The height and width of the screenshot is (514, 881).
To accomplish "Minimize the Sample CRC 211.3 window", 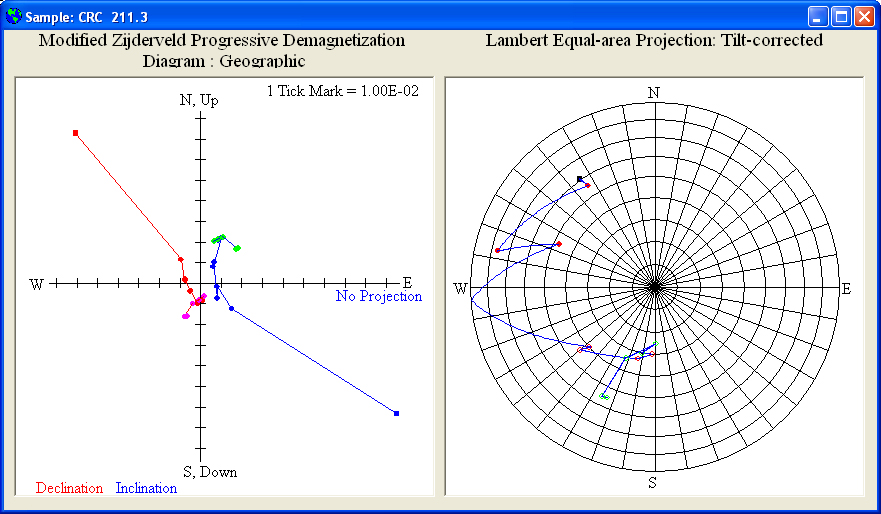I will 818,17.
